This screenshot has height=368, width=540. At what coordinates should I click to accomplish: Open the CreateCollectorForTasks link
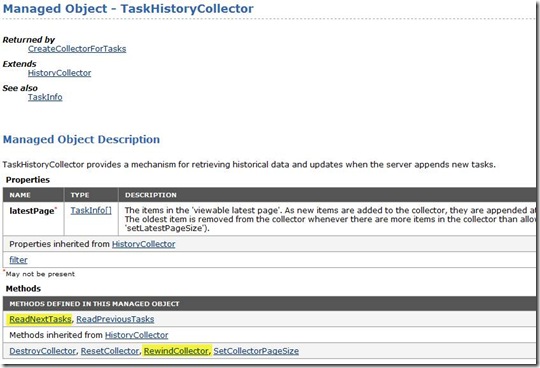[x=77, y=49]
